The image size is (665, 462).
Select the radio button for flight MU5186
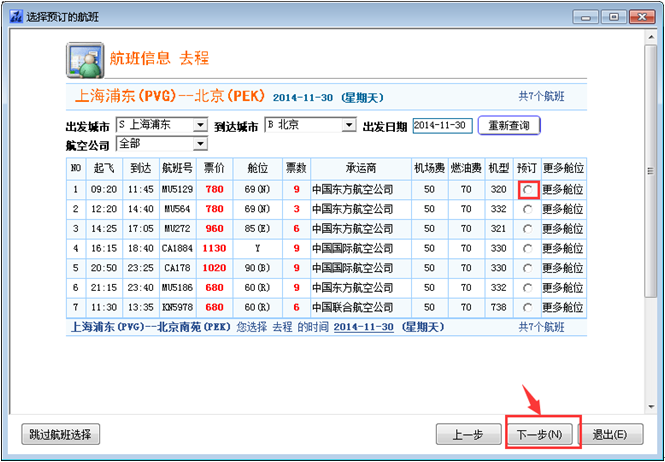point(528,288)
